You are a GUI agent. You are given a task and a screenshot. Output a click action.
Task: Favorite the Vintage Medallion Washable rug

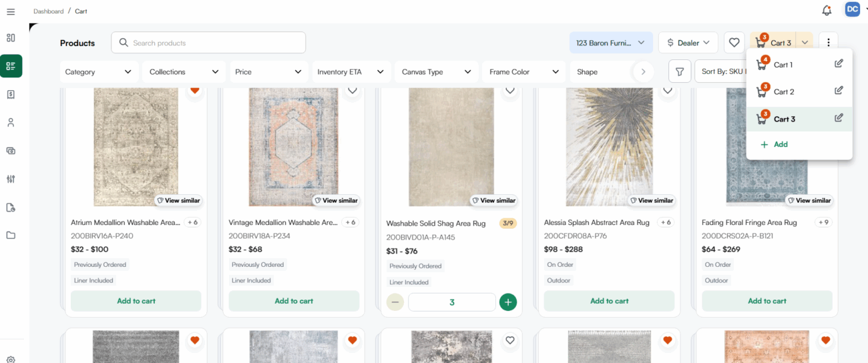(x=353, y=90)
